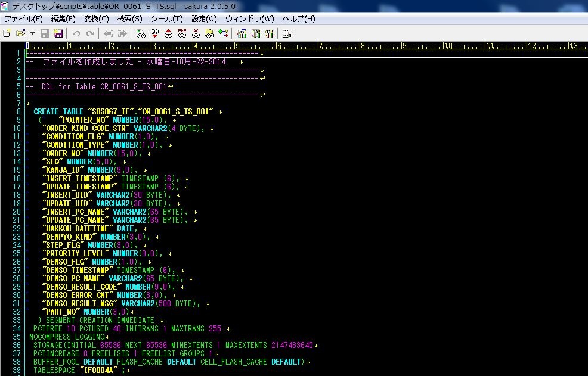Open the ウィンドウ(W) menu
This screenshot has height=376, width=588.
point(249,18)
